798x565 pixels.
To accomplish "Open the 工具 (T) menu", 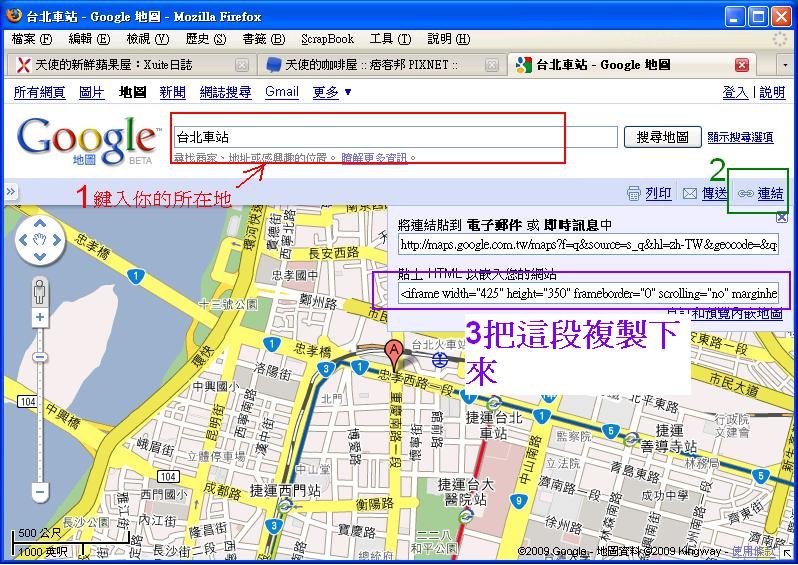I will pos(390,39).
